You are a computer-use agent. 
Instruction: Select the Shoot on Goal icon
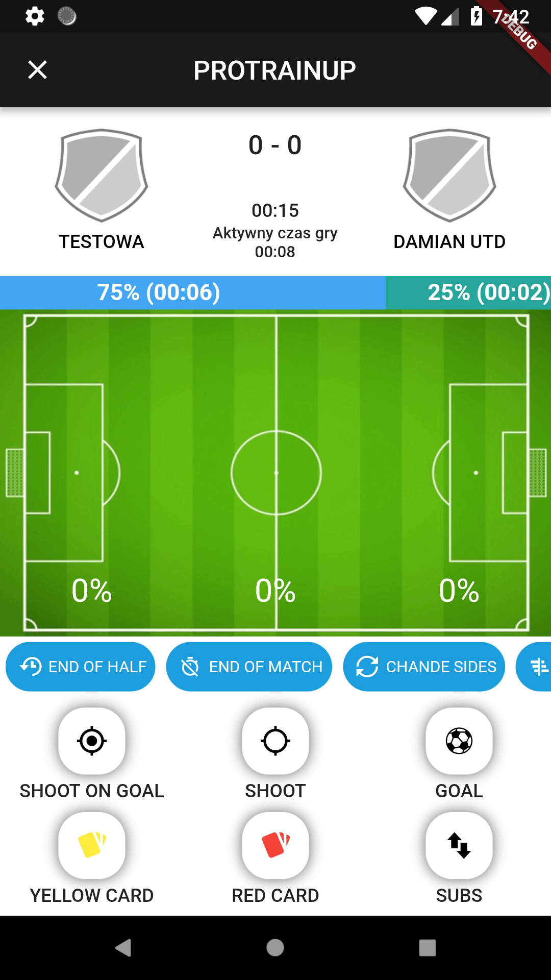click(x=91, y=742)
